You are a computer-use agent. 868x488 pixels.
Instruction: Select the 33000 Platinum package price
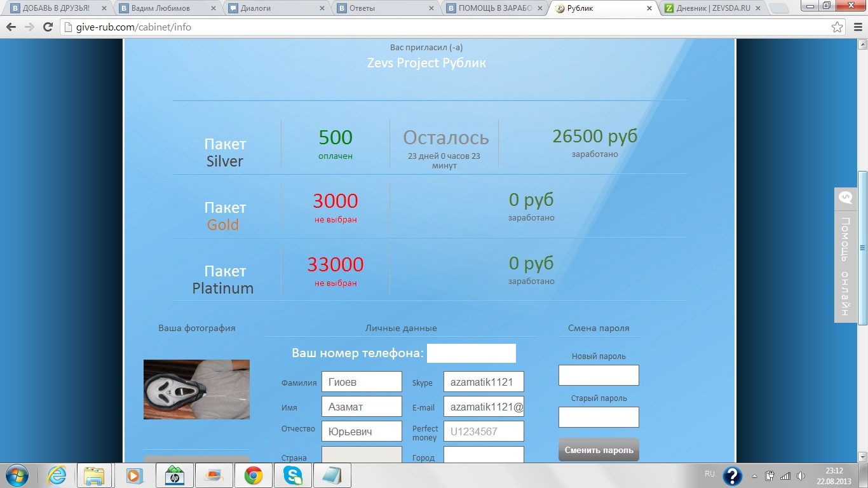[x=336, y=264]
